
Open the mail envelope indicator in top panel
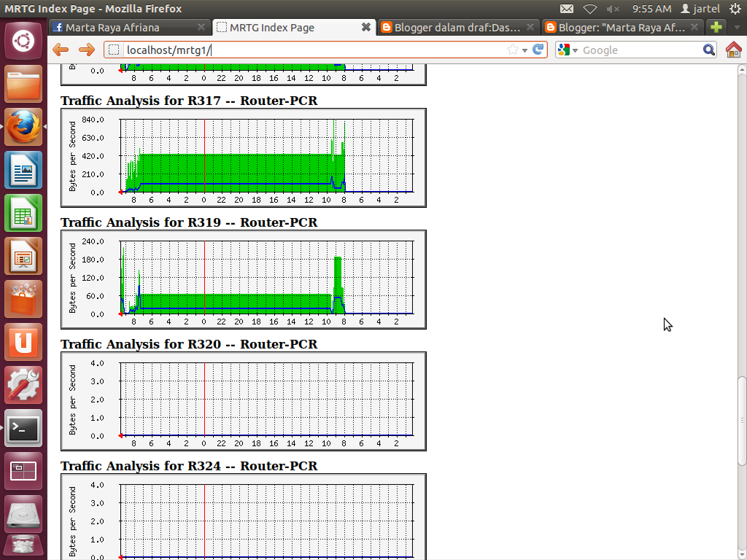(x=567, y=9)
